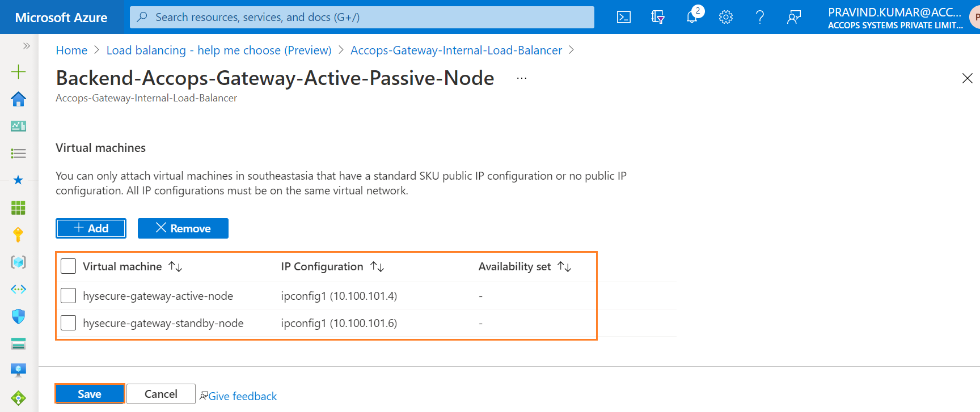Click the feedback icon in header

tap(794, 17)
